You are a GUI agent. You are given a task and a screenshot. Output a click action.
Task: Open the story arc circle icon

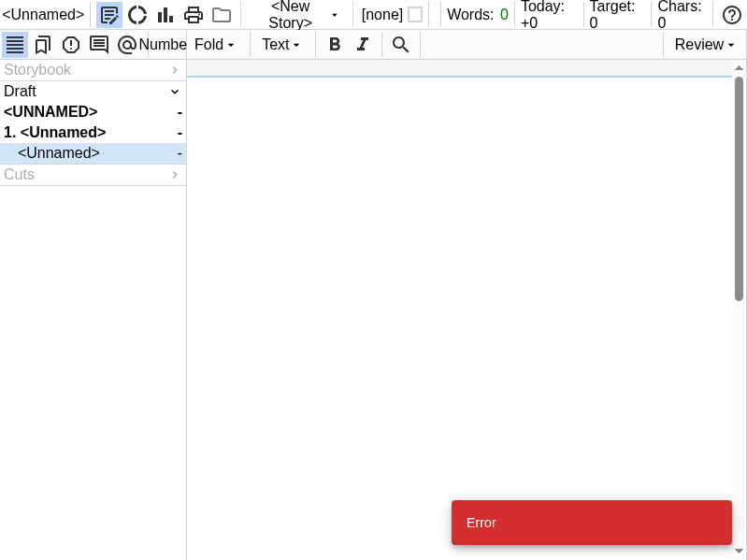tap(137, 15)
